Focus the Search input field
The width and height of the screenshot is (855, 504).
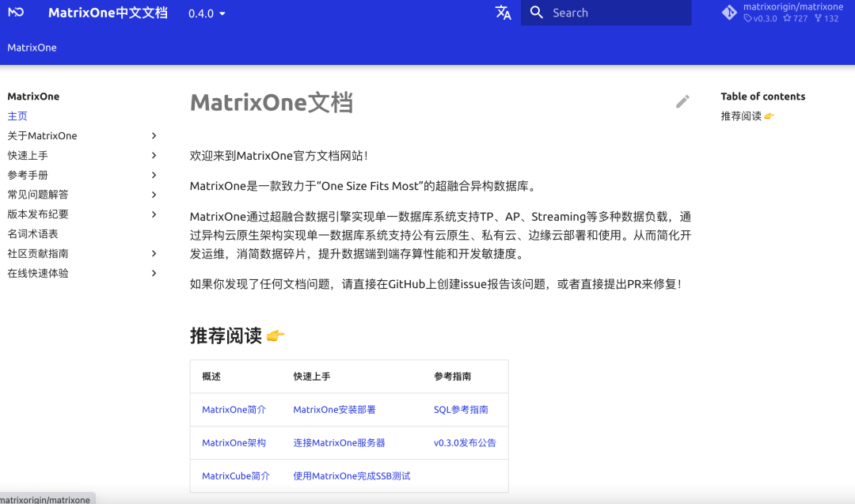point(606,13)
